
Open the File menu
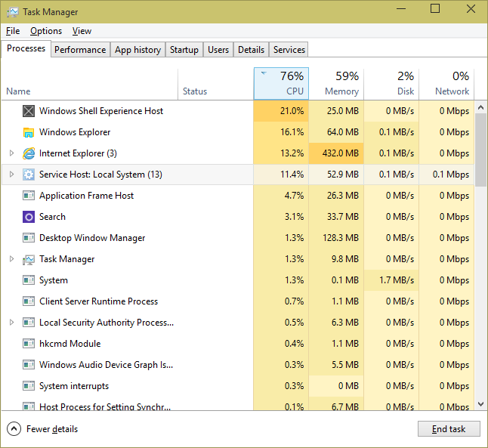click(x=13, y=31)
